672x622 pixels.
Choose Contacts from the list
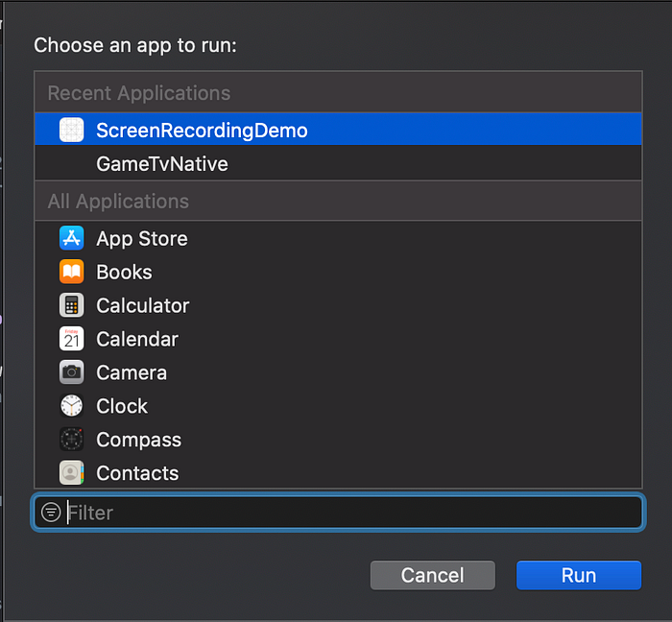tap(338, 472)
